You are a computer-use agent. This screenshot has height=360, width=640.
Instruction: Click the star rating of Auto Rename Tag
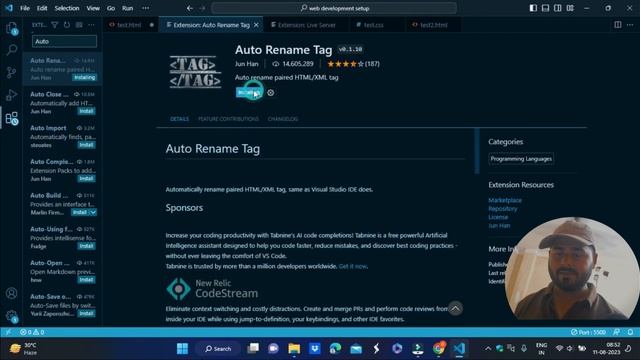pyautogui.click(x=353, y=64)
